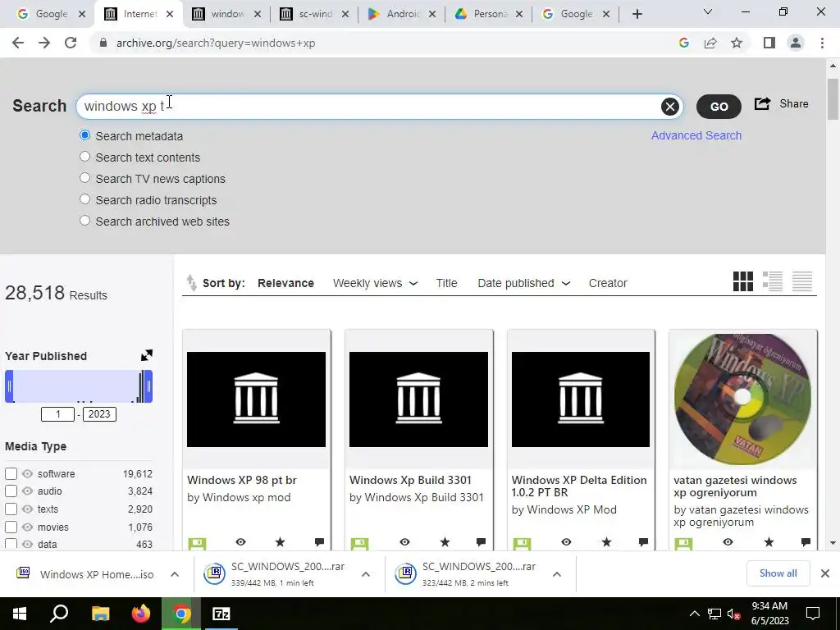Viewport: 840px width, 630px height.
Task: Open Windows XP 98 pt br title
Action: 242,480
